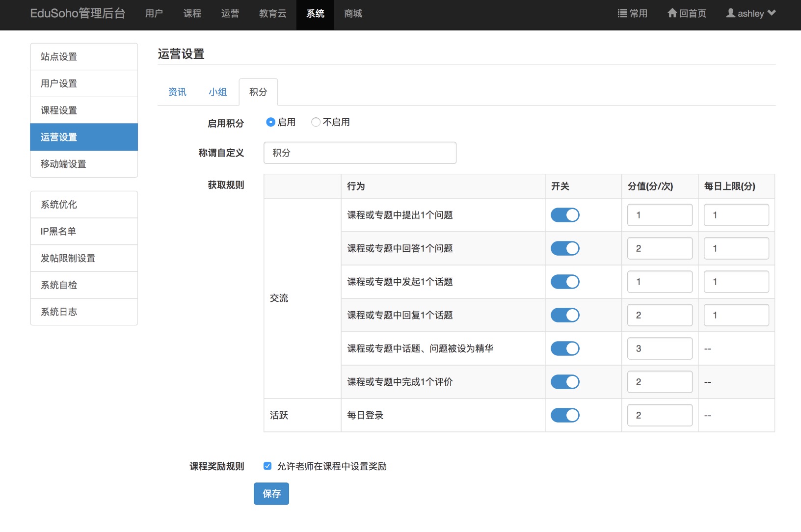Open 移动端设置 in the sidebar
Image resolution: width=801 pixels, height=532 pixels.
point(84,164)
